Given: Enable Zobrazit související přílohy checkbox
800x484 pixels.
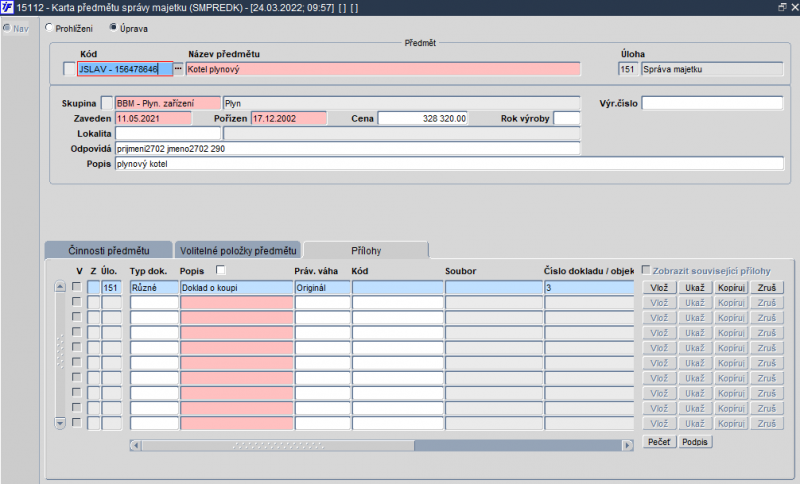Looking at the screenshot, I should (647, 270).
